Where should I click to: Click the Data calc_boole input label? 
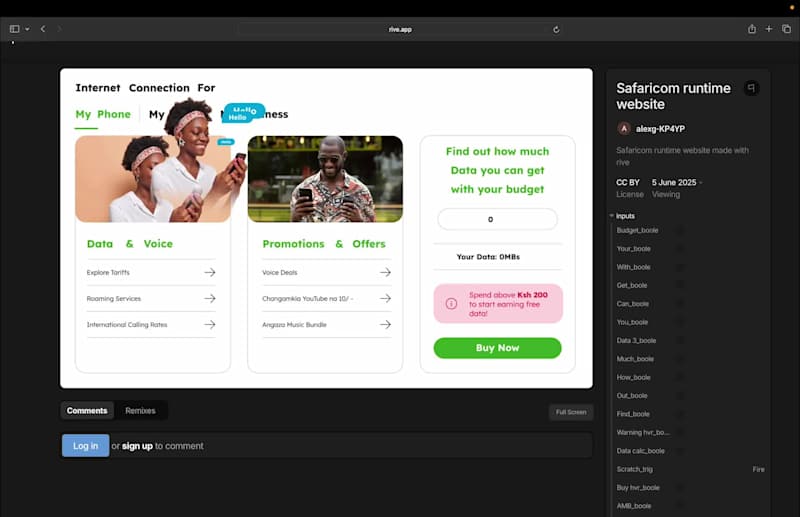(640, 451)
